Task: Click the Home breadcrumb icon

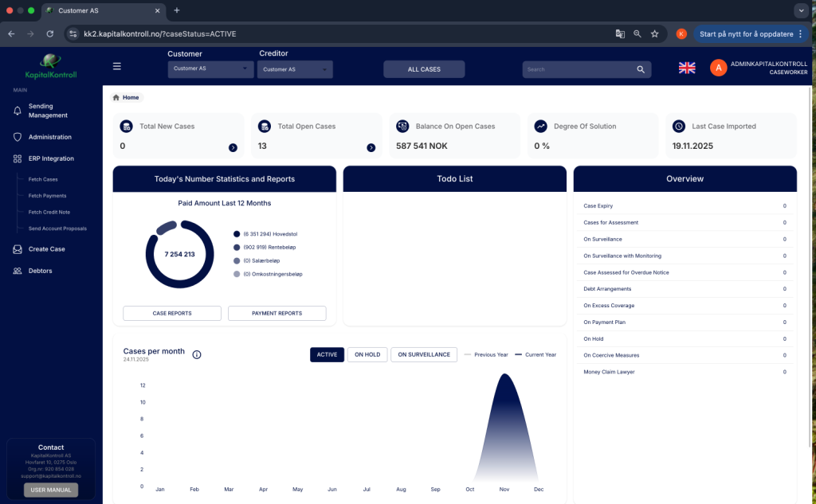Action: pos(116,97)
